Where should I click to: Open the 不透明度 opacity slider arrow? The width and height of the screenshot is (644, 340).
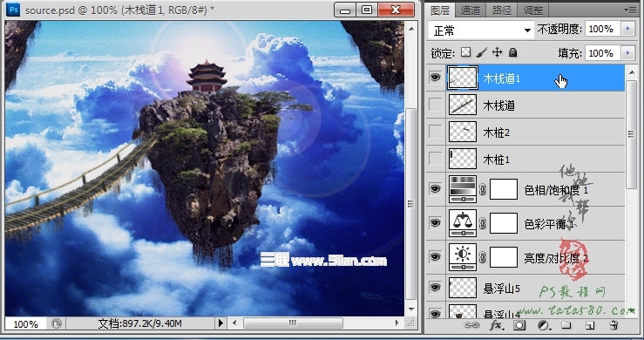627,29
